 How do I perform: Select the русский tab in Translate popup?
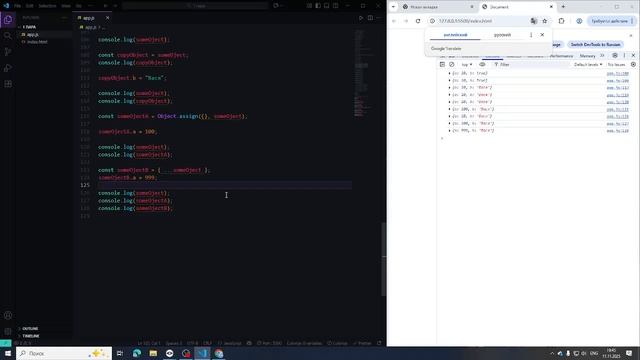coord(502,35)
